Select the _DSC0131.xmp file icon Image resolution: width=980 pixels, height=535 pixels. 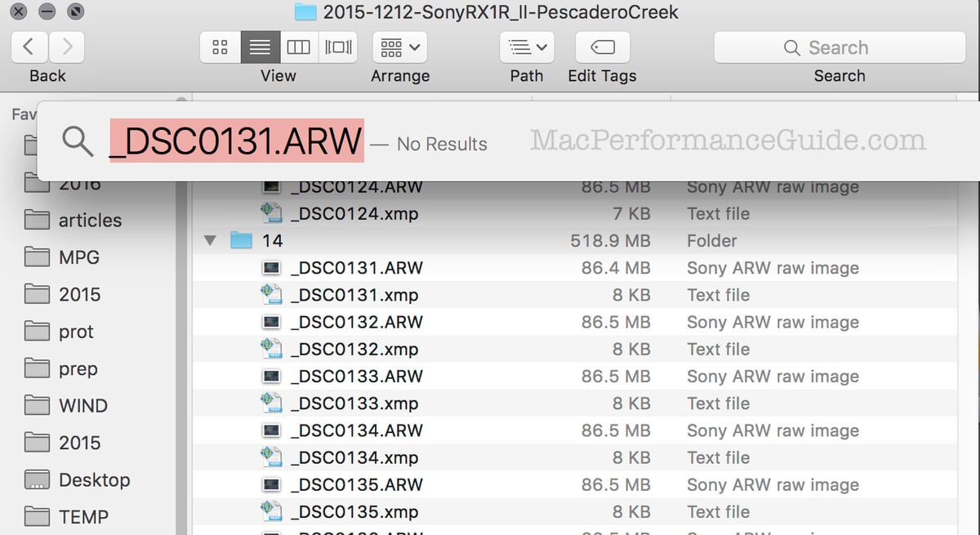click(271, 295)
